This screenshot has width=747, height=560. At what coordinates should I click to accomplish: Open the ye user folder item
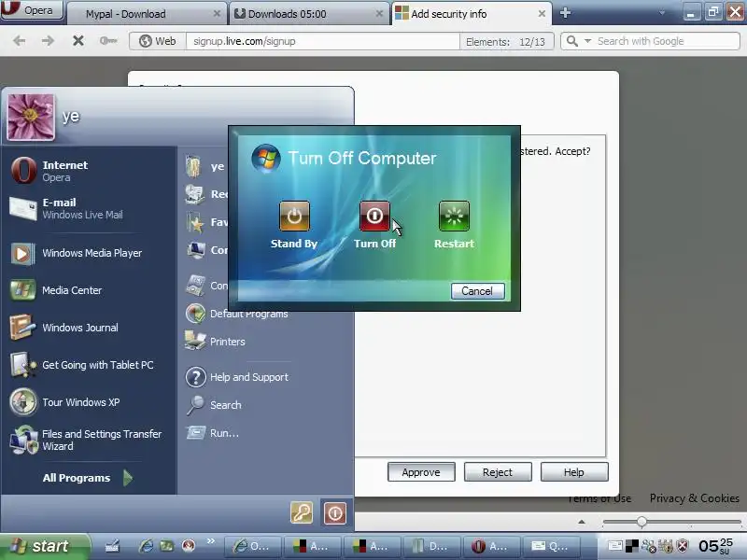point(204,166)
